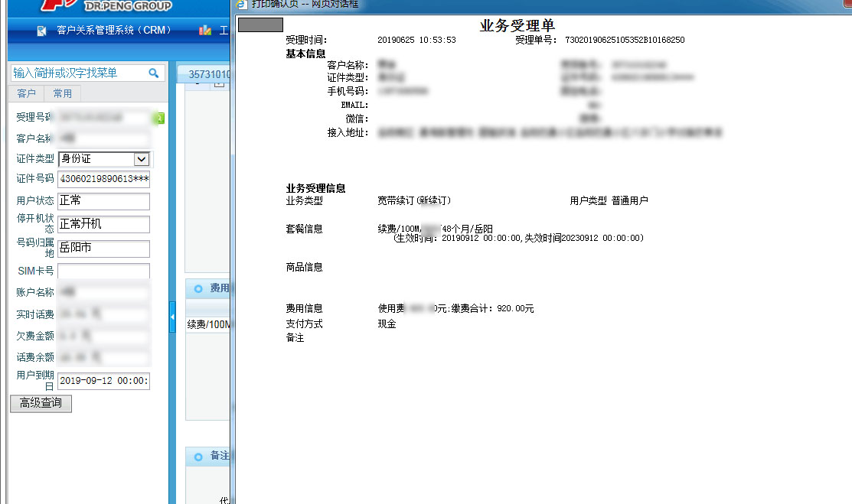Click the bar chart icon in top navigation
Viewport: 852px width, 504px height.
(204, 31)
